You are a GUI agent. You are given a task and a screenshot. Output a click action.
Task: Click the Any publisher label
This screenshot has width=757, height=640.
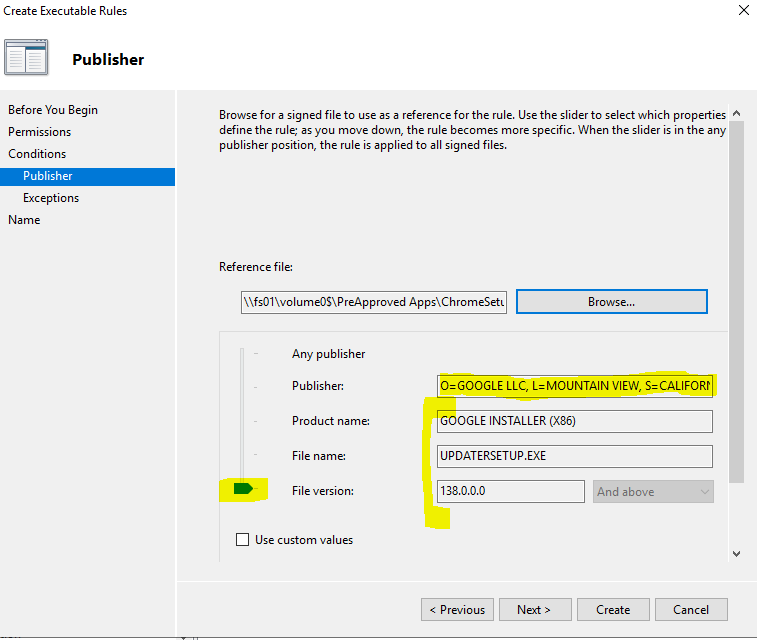328,354
